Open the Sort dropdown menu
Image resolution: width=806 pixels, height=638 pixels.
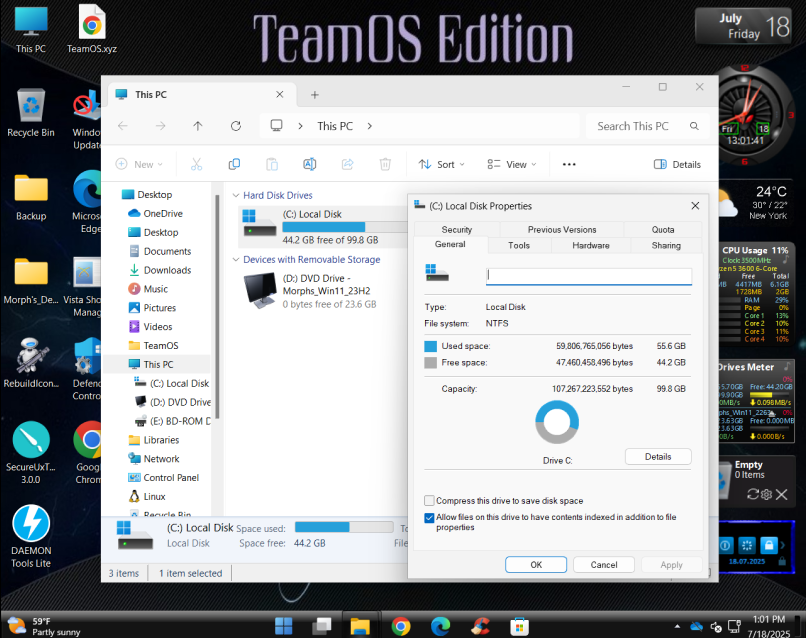click(441, 165)
